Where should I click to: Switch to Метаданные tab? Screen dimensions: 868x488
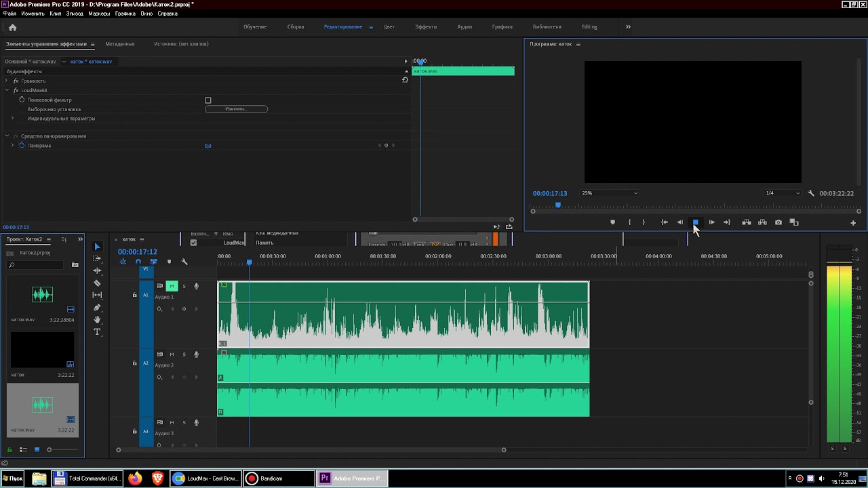pos(120,44)
